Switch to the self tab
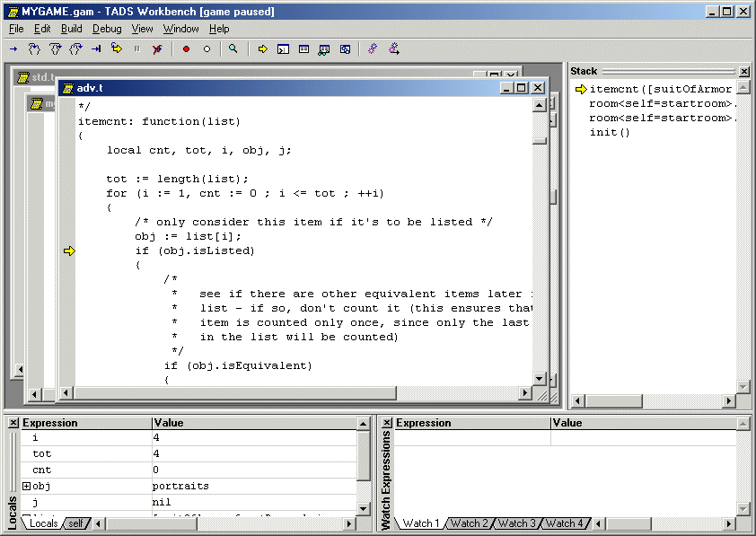 tap(75, 523)
